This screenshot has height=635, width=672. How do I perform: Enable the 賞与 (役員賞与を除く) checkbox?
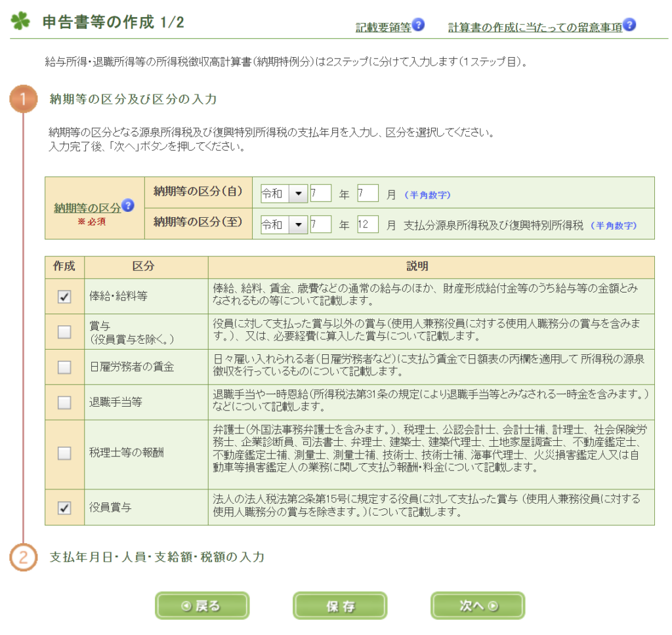pos(64,332)
